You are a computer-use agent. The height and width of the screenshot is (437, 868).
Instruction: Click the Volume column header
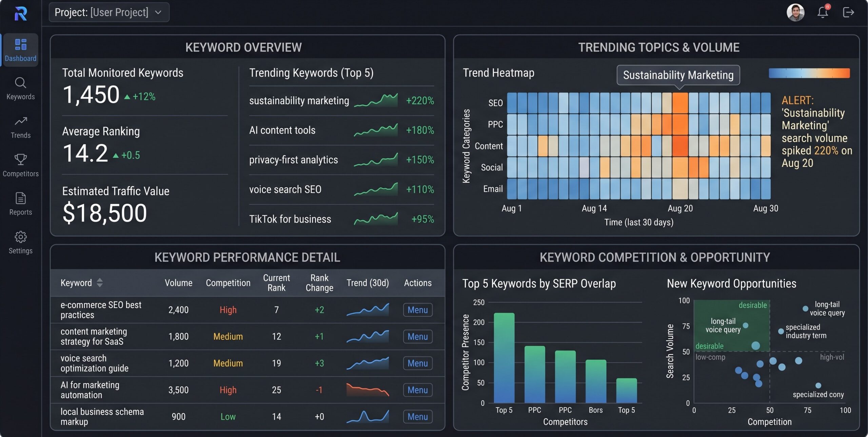tap(178, 283)
